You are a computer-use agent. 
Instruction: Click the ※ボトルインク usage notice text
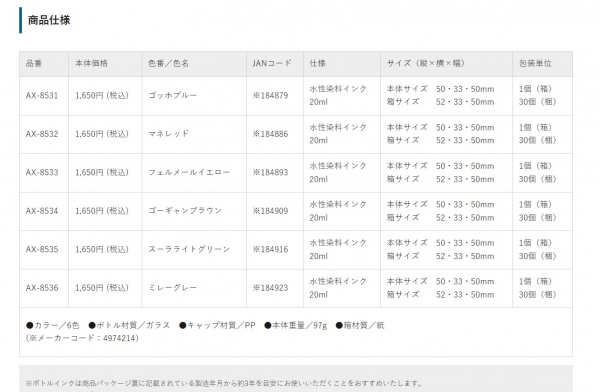224,383
